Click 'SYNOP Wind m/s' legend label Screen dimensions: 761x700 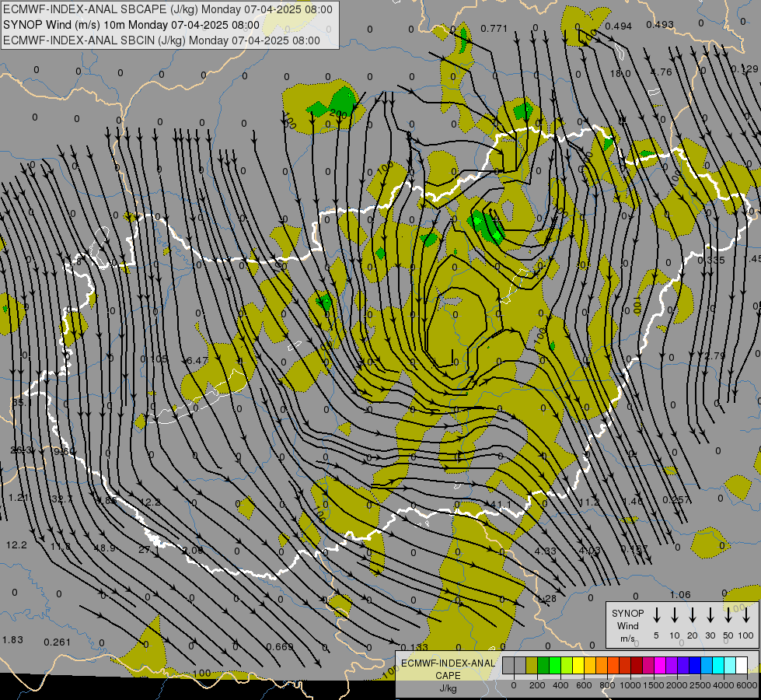coord(627,625)
